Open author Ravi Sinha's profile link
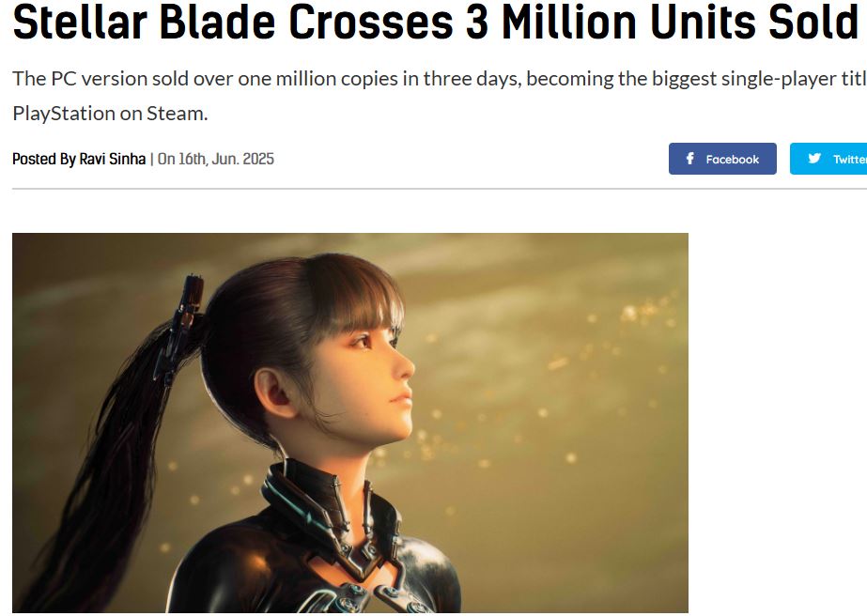867x616 pixels. point(112,159)
